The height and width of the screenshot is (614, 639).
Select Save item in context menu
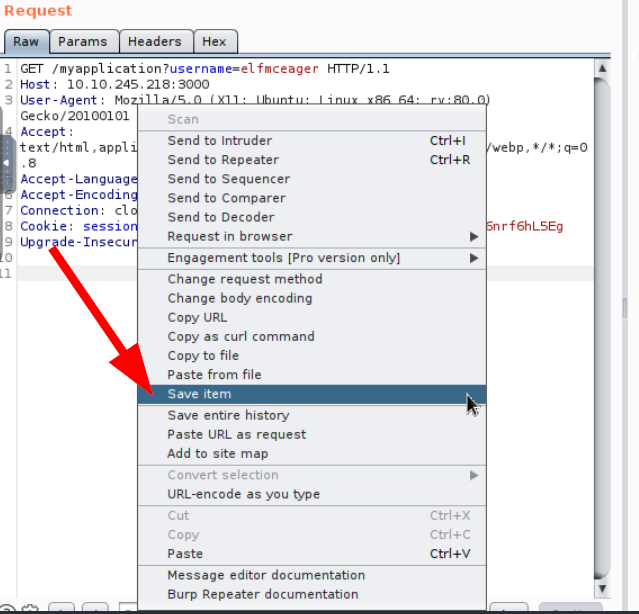click(199, 394)
